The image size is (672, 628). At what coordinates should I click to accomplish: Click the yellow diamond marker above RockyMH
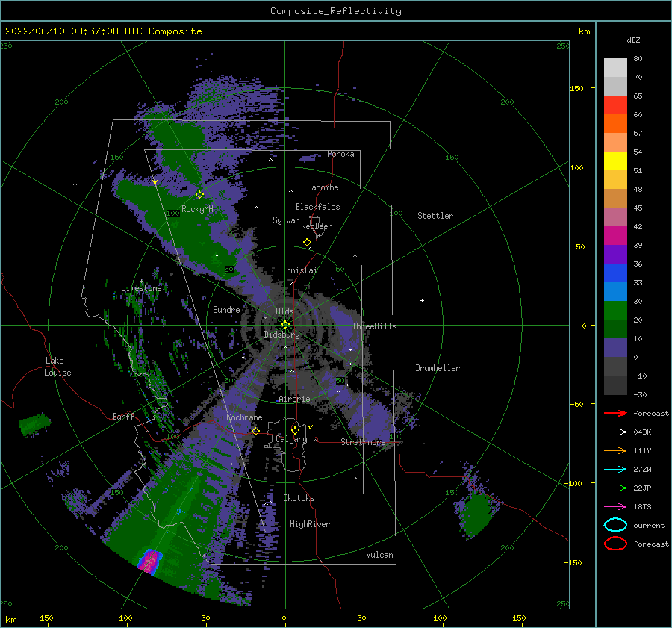coord(199,195)
